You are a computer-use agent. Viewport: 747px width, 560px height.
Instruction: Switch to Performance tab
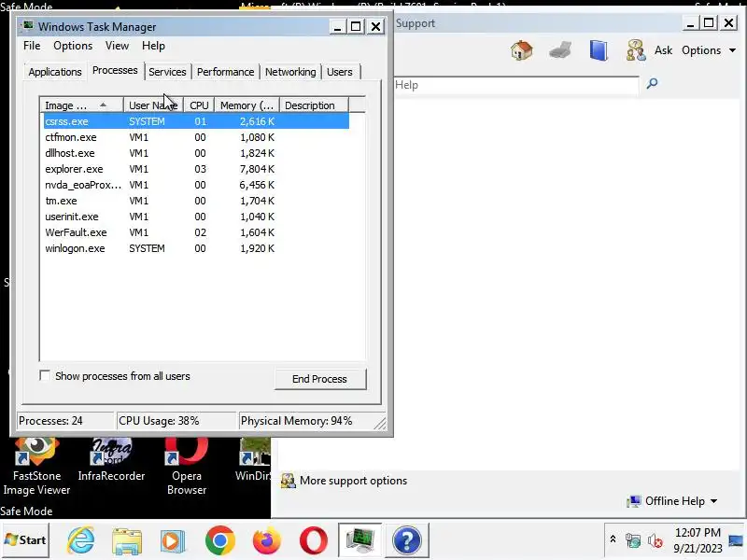coord(225,72)
